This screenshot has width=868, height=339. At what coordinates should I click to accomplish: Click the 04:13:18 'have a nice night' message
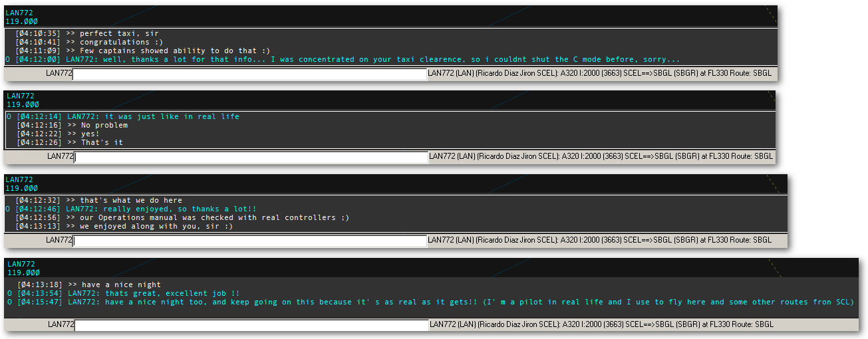89,284
